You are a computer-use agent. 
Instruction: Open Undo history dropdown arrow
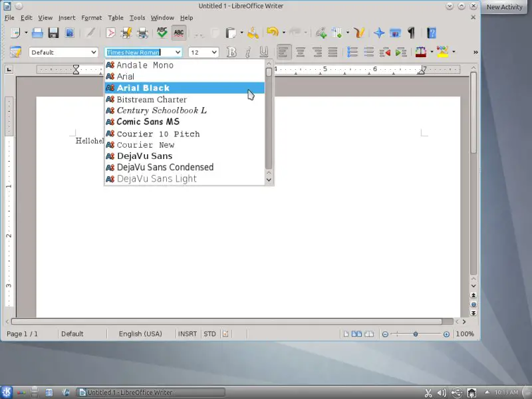284,33
